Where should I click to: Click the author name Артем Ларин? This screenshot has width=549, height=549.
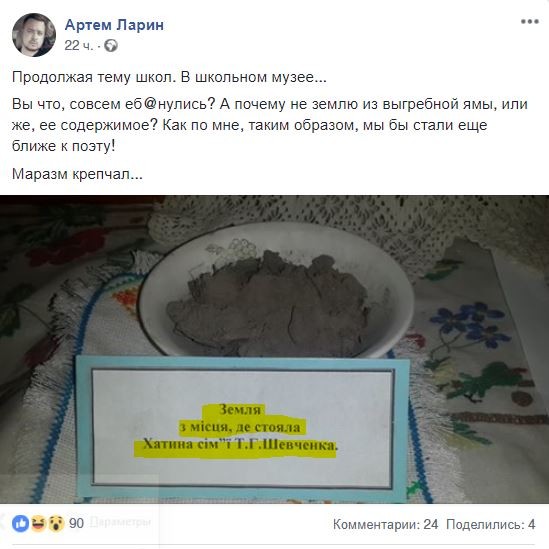point(114,25)
